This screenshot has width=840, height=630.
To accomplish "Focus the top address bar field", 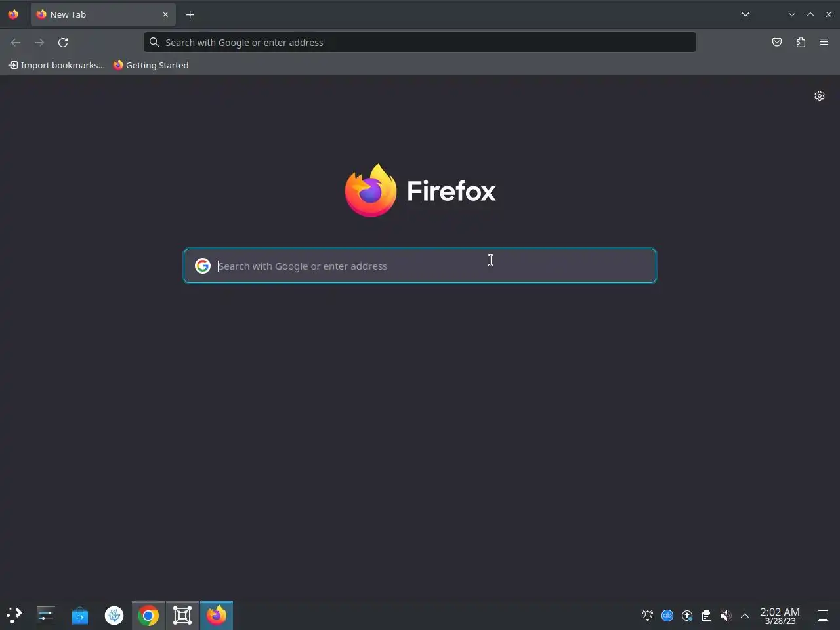I will pos(420,42).
